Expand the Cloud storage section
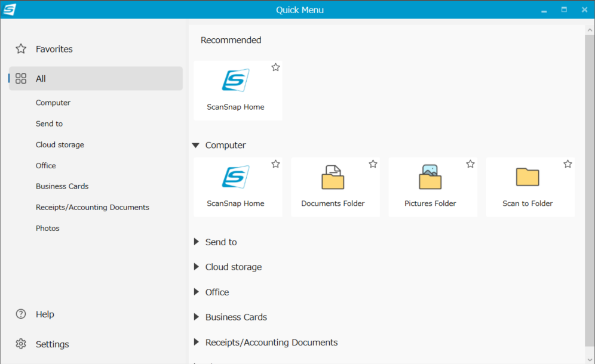Image resolution: width=595 pixels, height=364 pixels. coord(196,267)
